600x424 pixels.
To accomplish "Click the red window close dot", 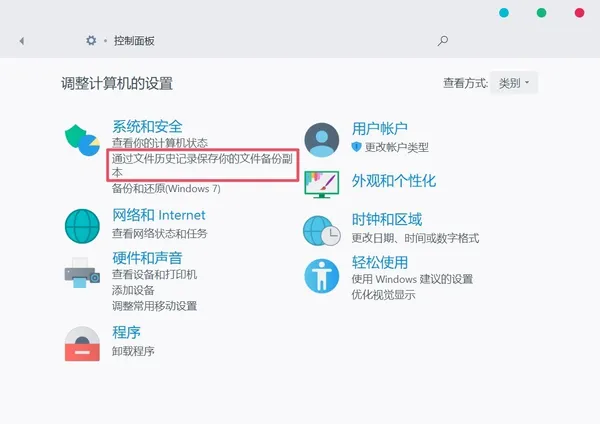I will (x=579, y=13).
